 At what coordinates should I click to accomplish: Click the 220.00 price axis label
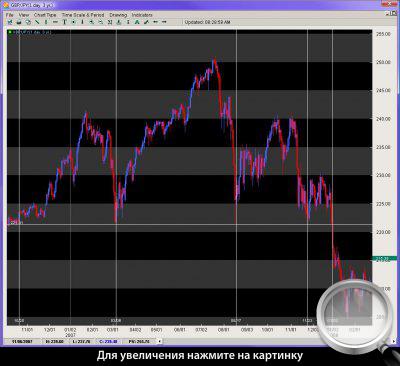pyautogui.click(x=383, y=232)
